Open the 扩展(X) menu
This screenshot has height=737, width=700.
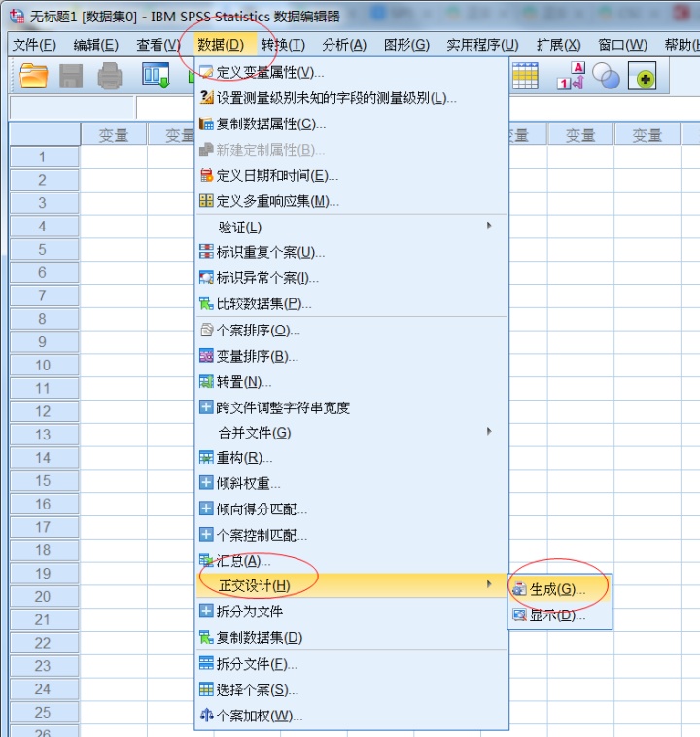[x=558, y=45]
